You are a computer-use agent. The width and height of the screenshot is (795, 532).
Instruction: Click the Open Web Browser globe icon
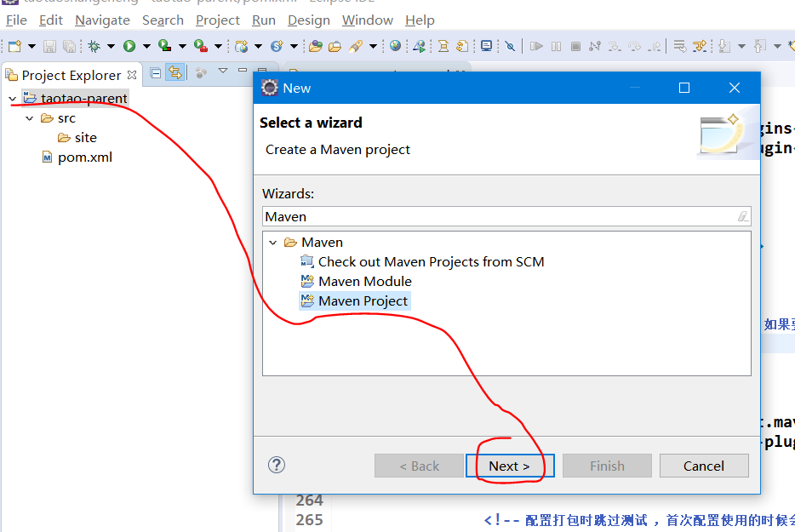[x=396, y=46]
